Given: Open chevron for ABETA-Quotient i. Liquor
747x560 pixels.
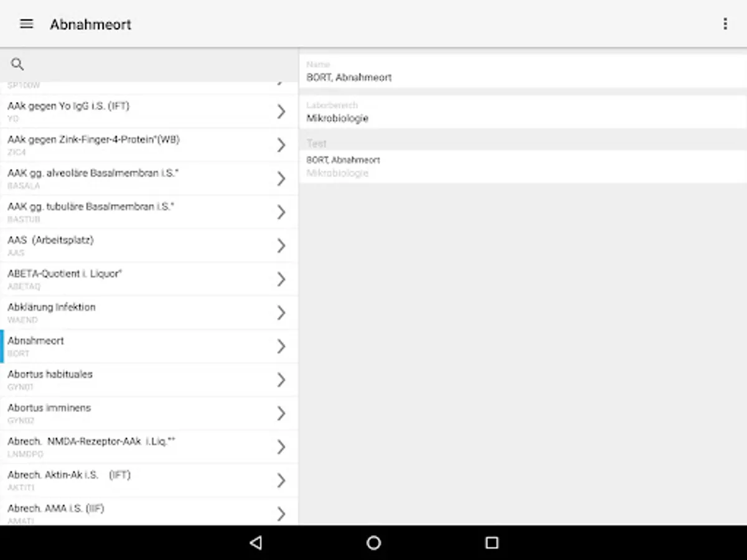Looking at the screenshot, I should coord(281,279).
